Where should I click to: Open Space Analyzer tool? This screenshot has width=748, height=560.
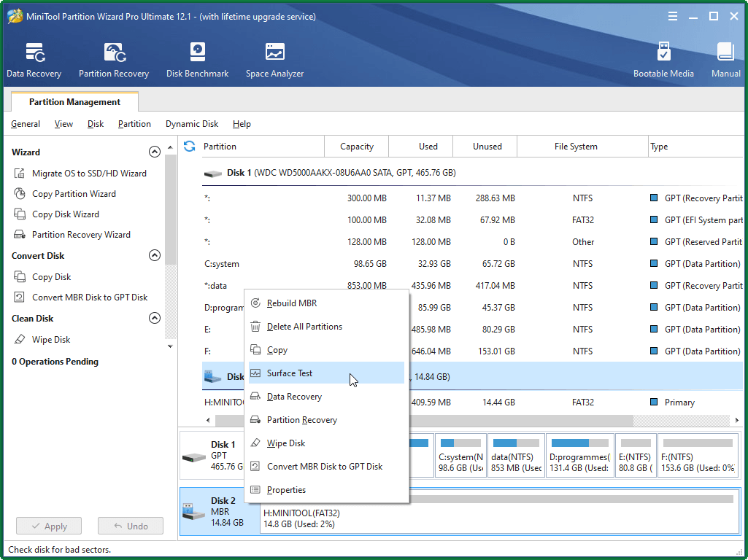click(275, 60)
